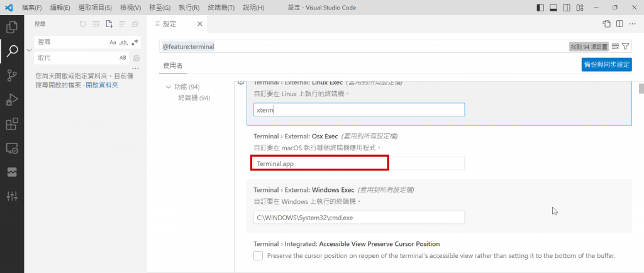
Task: Click the settings vertical scrollbar thumb
Action: [641, 89]
